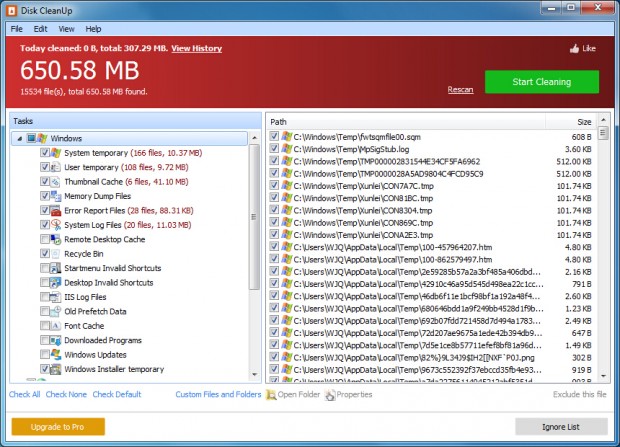The image size is (620, 447).
Task: Click the Desktop Invalid Shortcuts icon
Action: point(56,283)
